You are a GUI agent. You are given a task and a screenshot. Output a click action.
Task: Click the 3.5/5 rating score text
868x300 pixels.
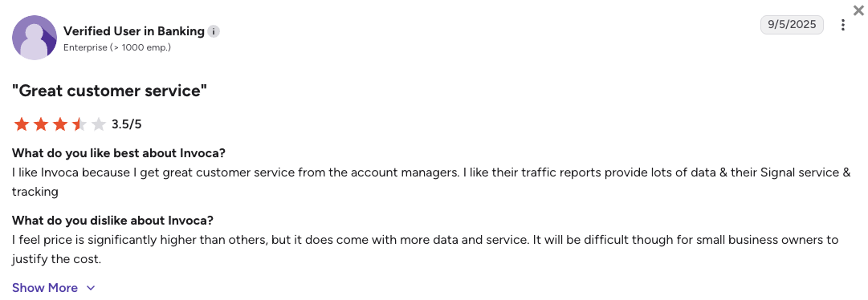click(x=127, y=124)
